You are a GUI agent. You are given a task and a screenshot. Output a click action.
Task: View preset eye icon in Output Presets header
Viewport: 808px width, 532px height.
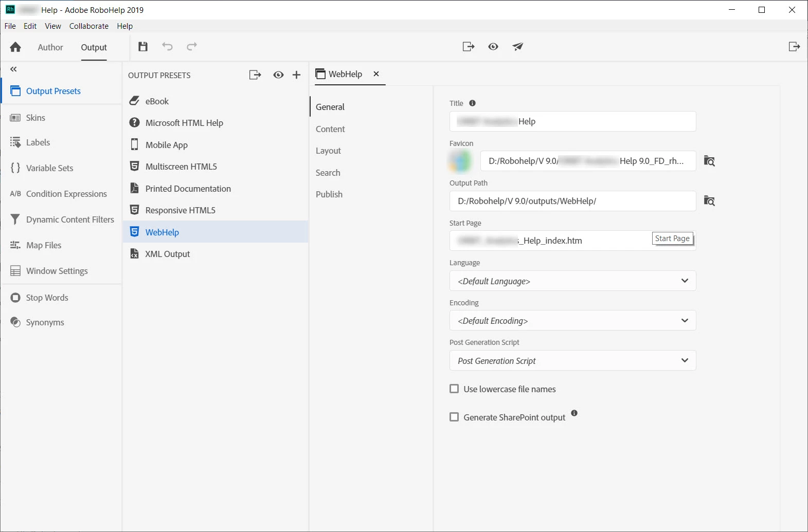(278, 75)
